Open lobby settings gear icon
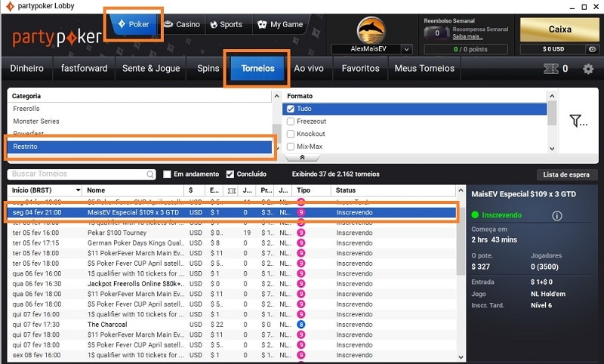The height and width of the screenshot is (364, 604). point(588,69)
